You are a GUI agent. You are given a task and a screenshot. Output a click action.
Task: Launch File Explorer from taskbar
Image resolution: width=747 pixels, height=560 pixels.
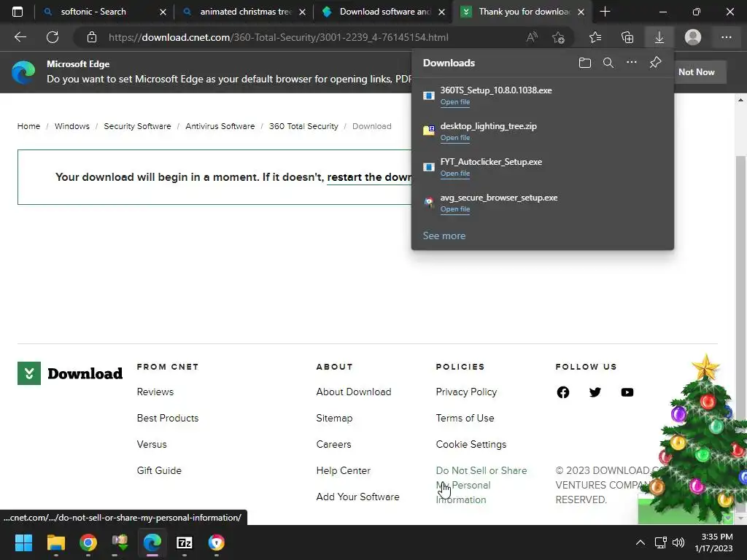(x=55, y=542)
